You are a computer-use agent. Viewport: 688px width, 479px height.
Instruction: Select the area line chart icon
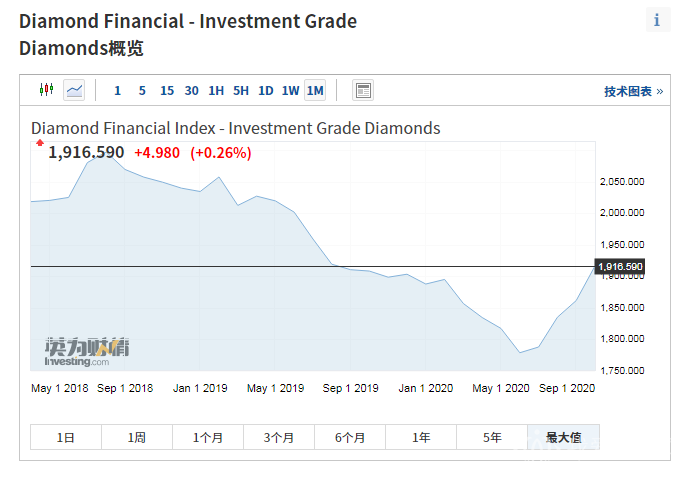tap(74, 90)
